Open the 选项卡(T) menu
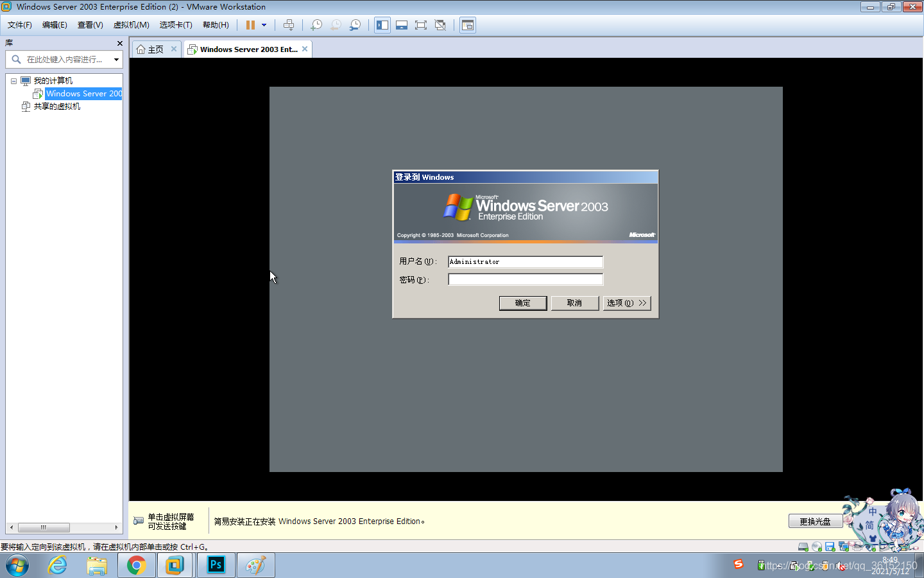 click(x=176, y=25)
